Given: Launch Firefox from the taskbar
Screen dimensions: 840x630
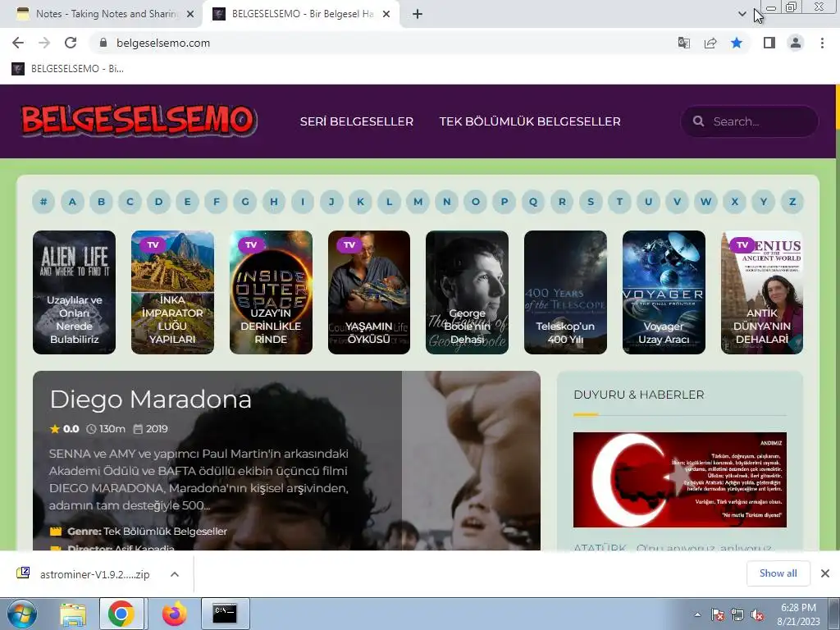Looking at the screenshot, I should [x=174, y=614].
